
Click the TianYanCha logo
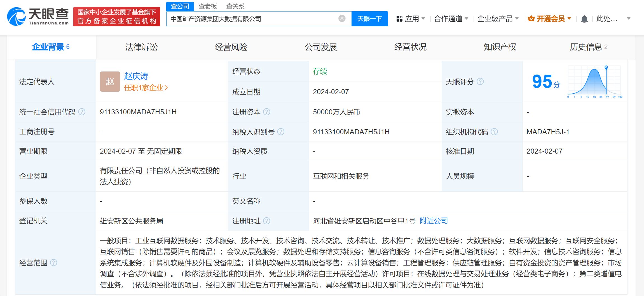(38, 17)
